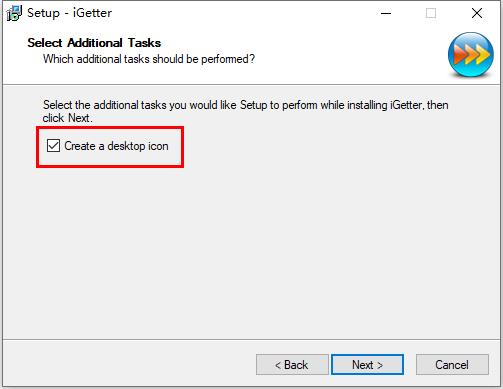This screenshot has height=389, width=503.
Task: Minimize the Setup - iGetter window
Action: click(386, 13)
